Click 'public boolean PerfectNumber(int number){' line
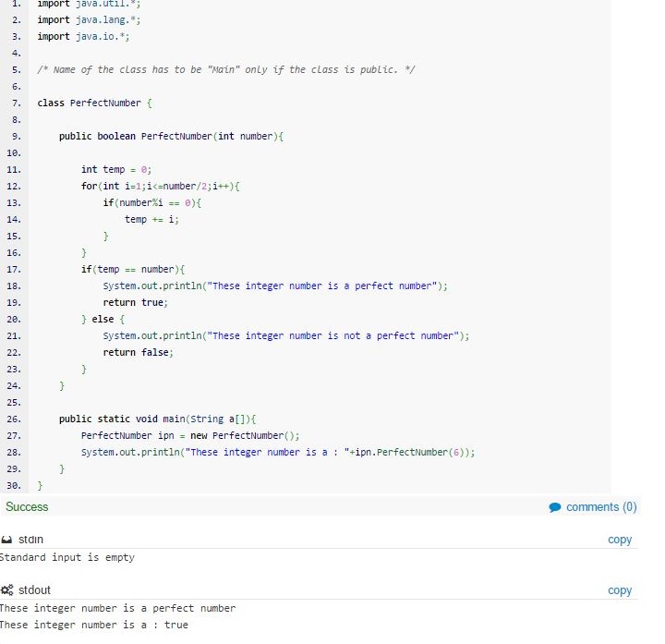The image size is (665, 644). pyautogui.click(x=172, y=136)
